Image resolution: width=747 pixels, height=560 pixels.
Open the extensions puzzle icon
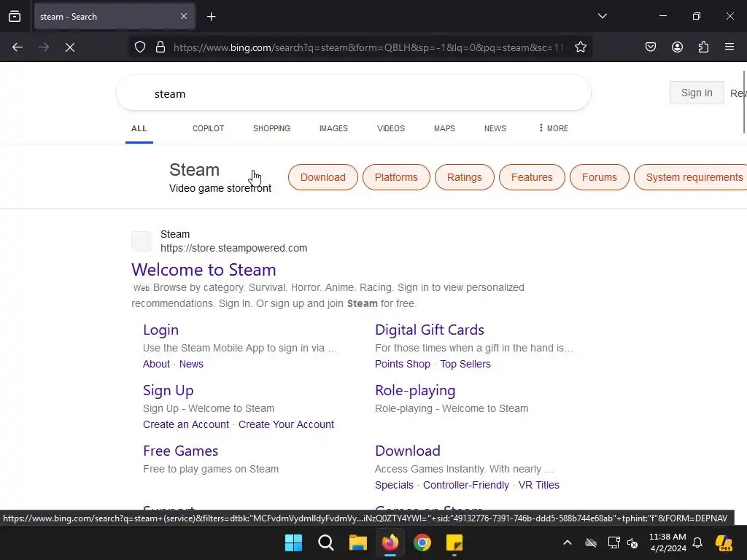[703, 47]
